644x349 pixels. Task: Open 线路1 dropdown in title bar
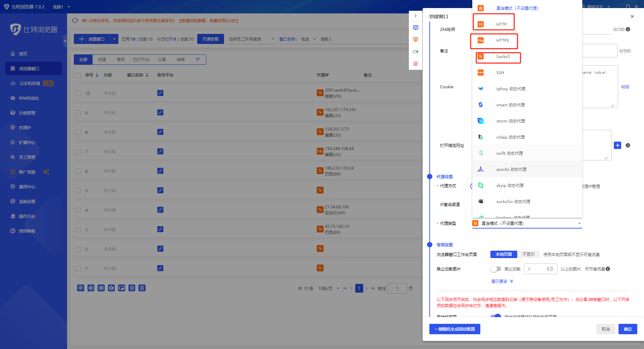(61, 7)
